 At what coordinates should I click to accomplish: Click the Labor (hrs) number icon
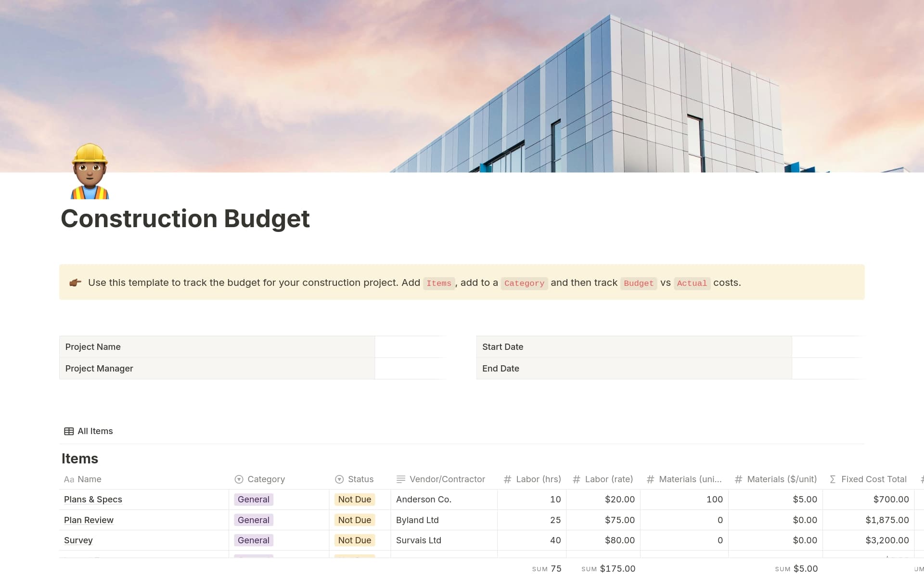click(507, 479)
